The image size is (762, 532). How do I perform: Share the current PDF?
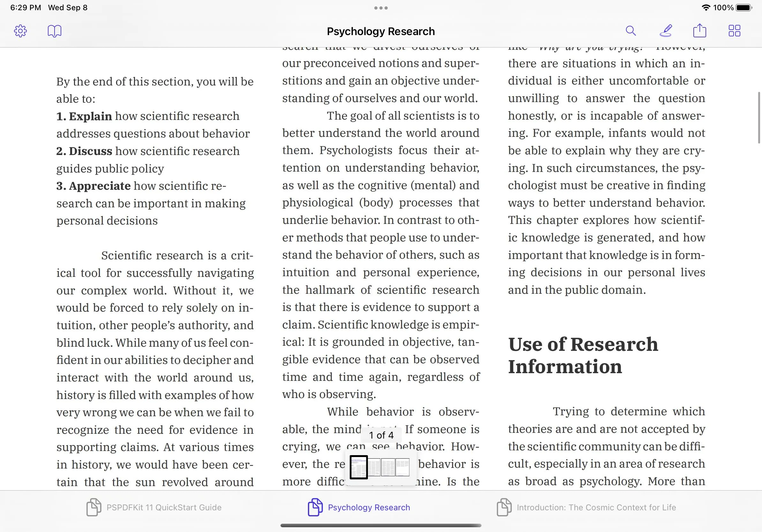click(x=700, y=31)
